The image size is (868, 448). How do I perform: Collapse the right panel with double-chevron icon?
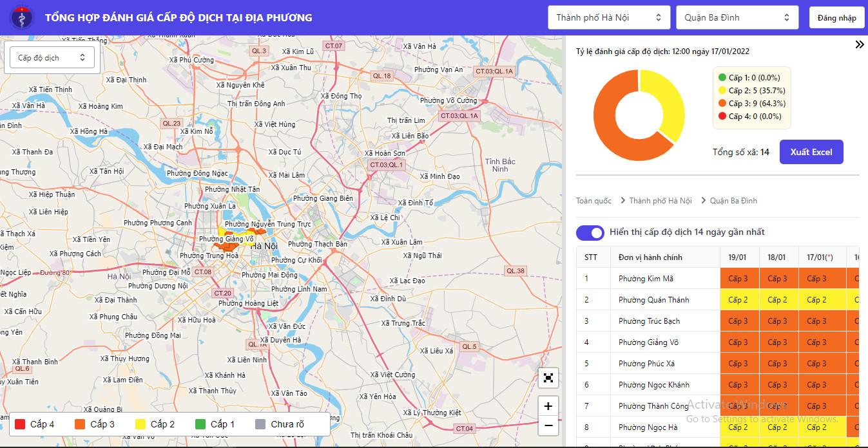click(859, 44)
